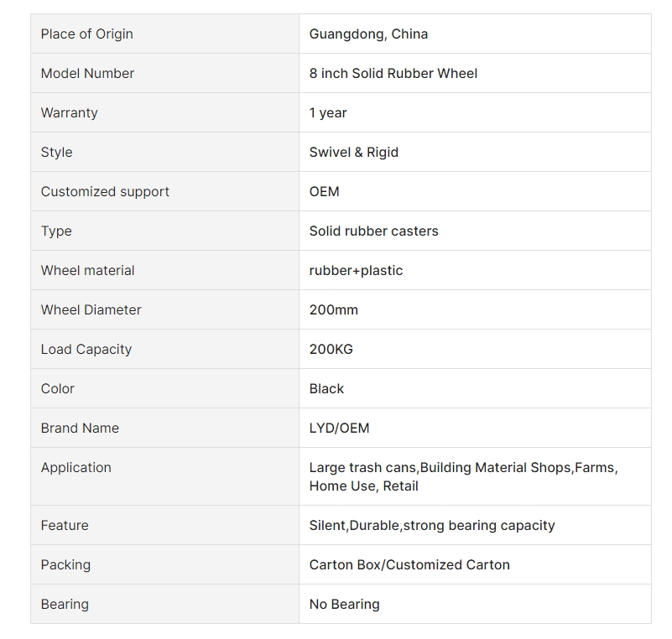This screenshot has height=639, width=672.
Task: Click the Place of Origin label
Action: tap(87, 34)
